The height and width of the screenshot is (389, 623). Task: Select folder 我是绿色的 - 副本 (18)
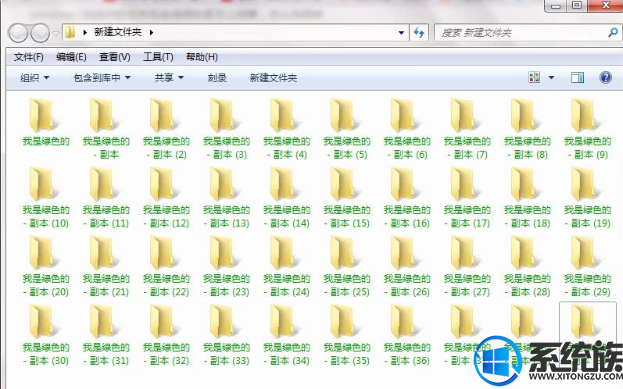pos(527,197)
